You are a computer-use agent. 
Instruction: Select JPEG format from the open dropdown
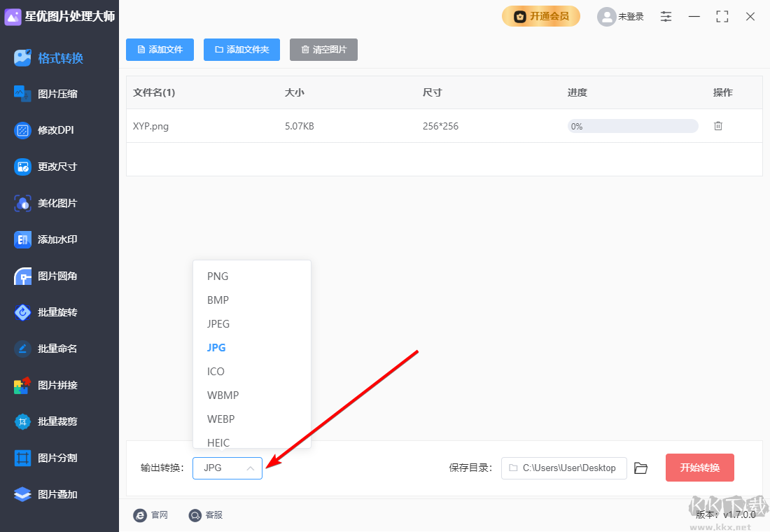point(218,323)
